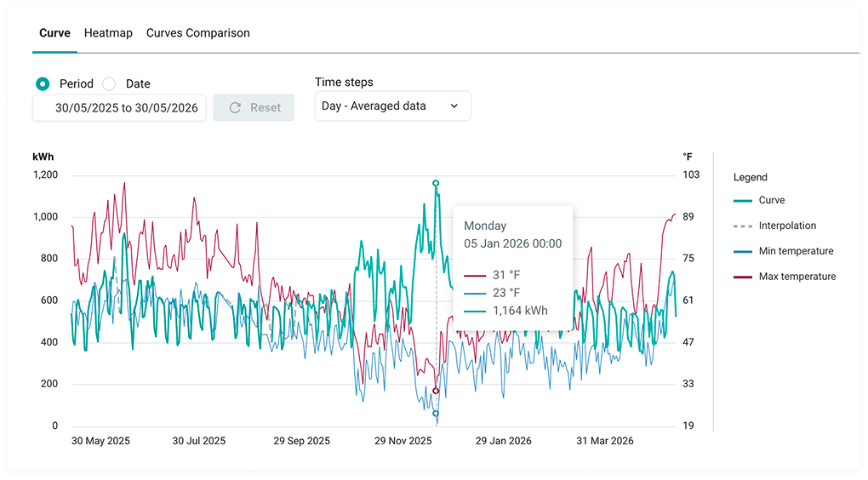Open the Heatmap tab
The width and height of the screenshot is (868, 480).
click(x=108, y=33)
